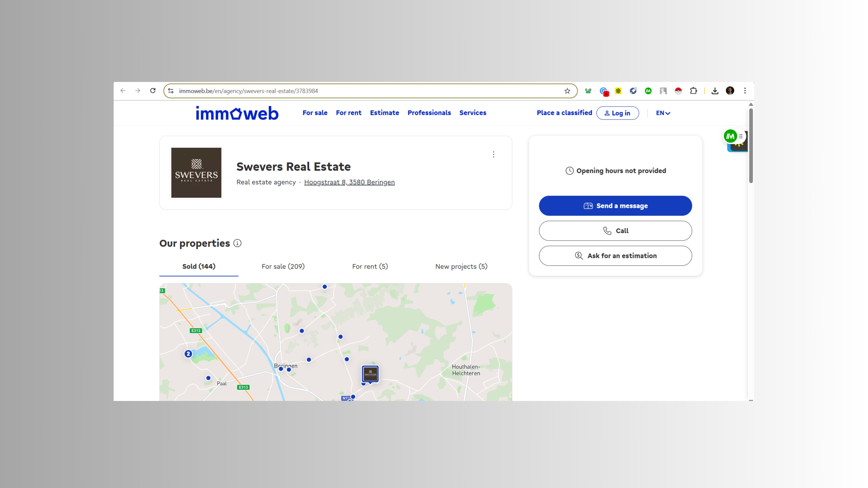
Task: Switch to the For rent (5) tab
Action: pyautogui.click(x=370, y=266)
